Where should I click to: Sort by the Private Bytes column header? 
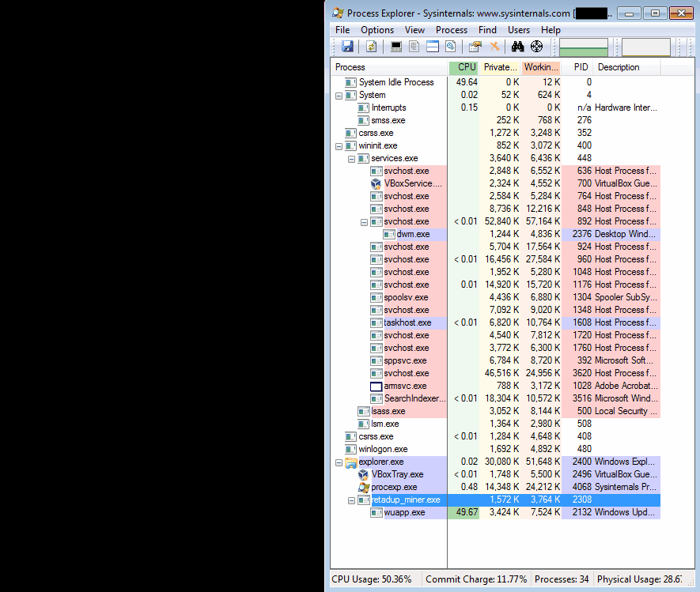point(499,67)
